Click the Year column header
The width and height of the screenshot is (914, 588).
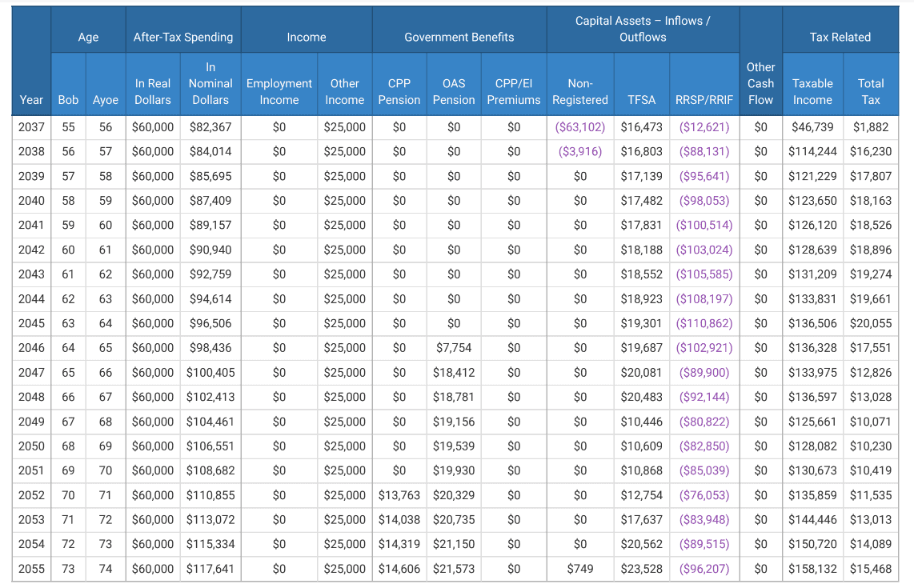31,100
